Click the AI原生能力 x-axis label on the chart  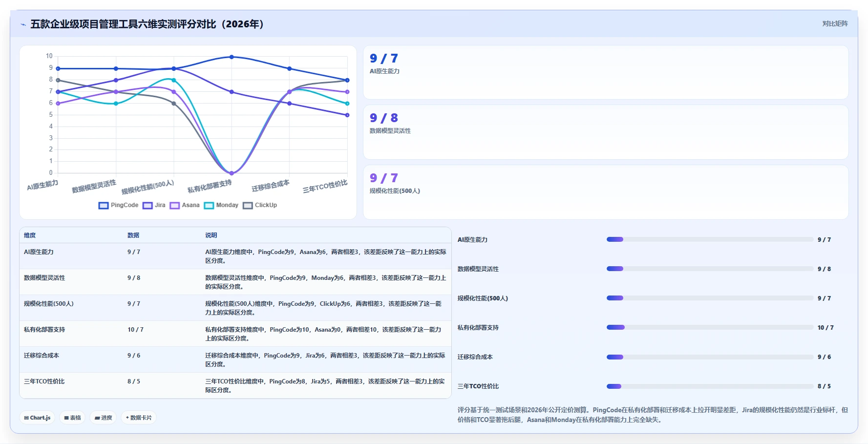[42, 185]
